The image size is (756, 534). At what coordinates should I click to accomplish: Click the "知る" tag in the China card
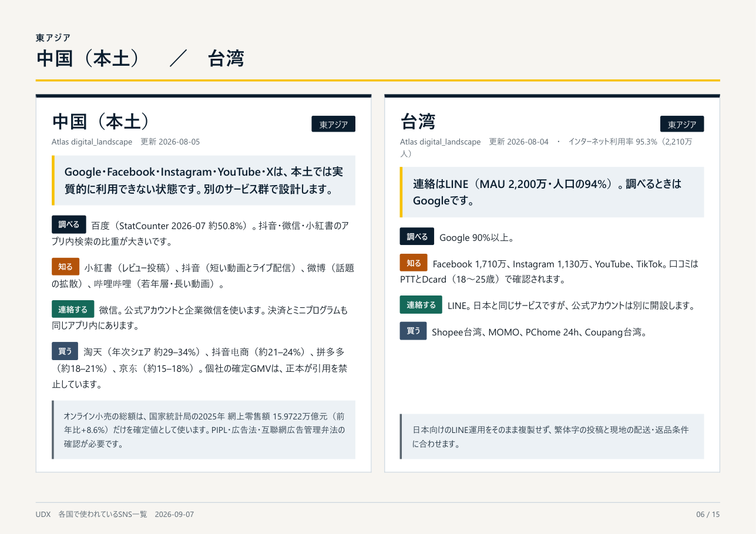point(65,267)
